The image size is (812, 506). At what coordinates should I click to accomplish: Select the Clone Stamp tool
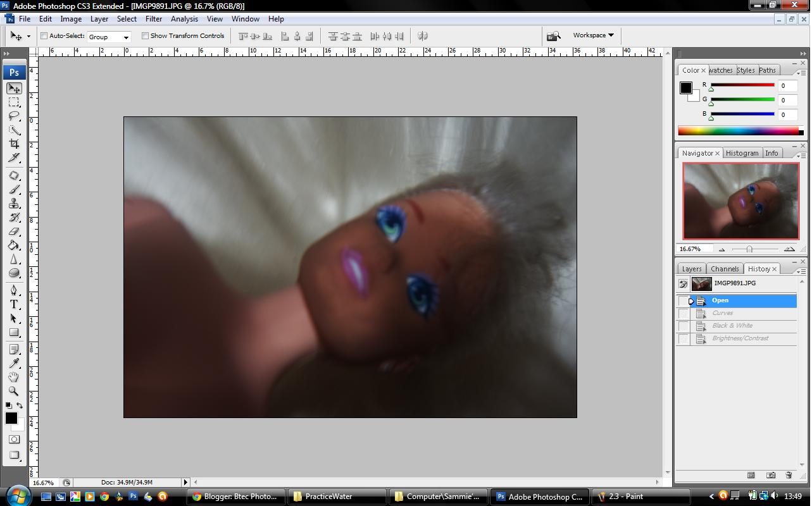[14, 204]
